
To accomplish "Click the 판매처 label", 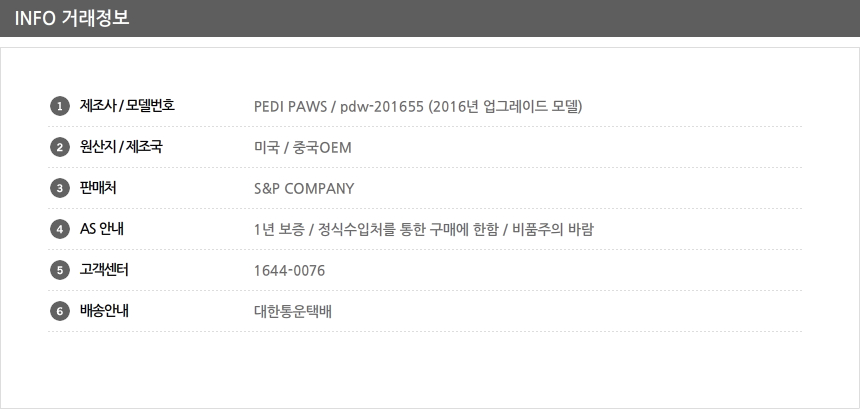I will pos(98,188).
